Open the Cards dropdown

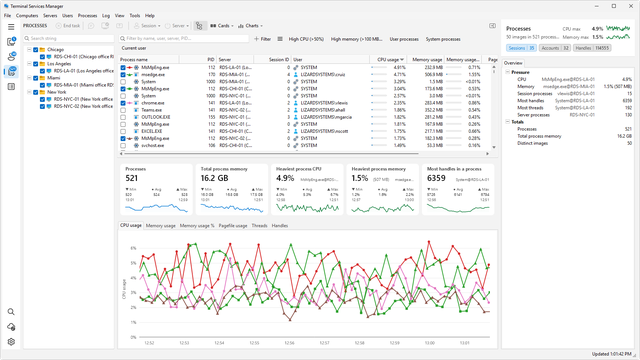coord(222,26)
